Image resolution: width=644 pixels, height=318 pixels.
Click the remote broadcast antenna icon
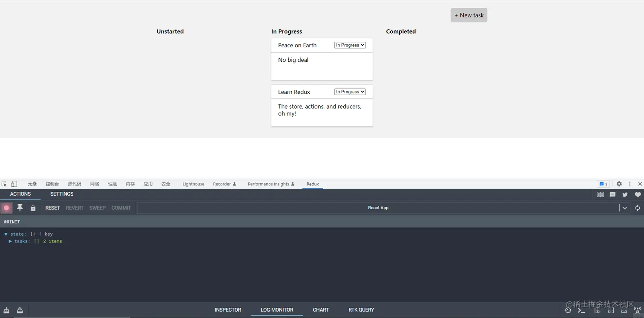[638, 310]
